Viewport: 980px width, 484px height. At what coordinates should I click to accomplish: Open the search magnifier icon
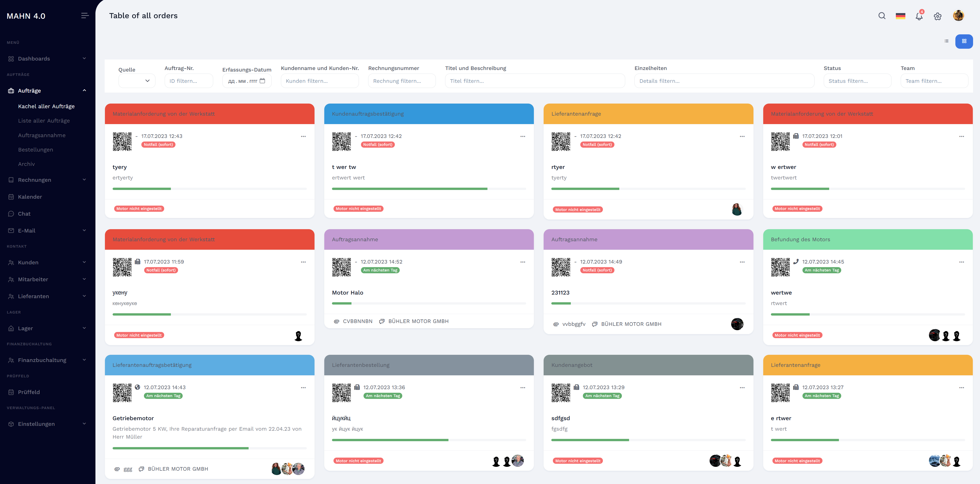(x=881, y=16)
